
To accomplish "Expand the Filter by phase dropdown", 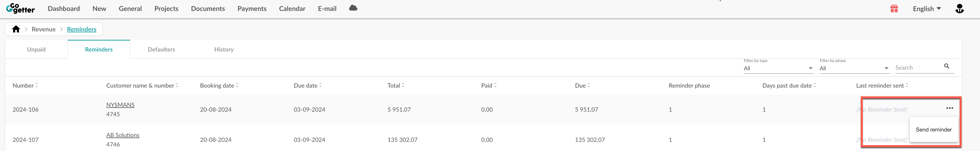I will [x=854, y=68].
